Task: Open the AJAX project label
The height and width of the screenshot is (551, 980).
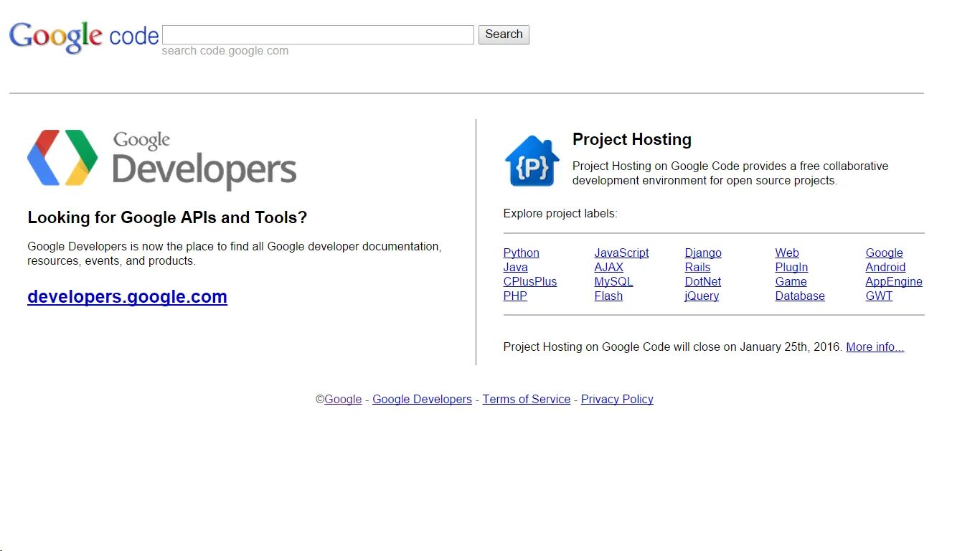Action: (608, 267)
